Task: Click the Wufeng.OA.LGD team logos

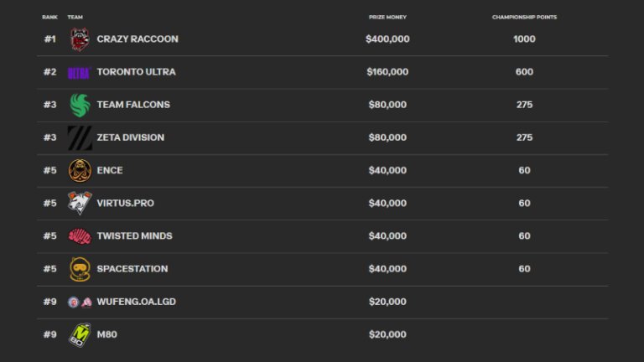Action: coord(80,302)
